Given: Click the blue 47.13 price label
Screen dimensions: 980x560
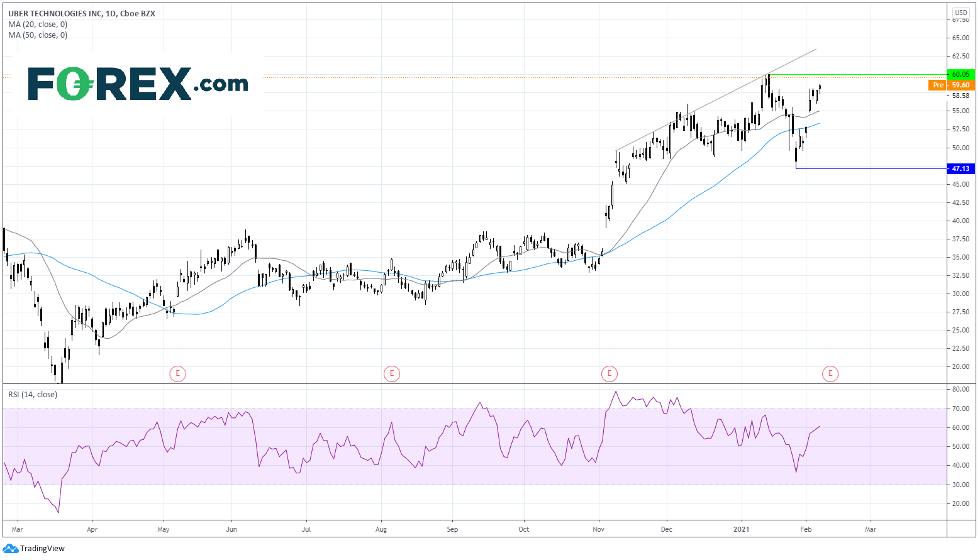Looking at the screenshot, I should tap(961, 168).
